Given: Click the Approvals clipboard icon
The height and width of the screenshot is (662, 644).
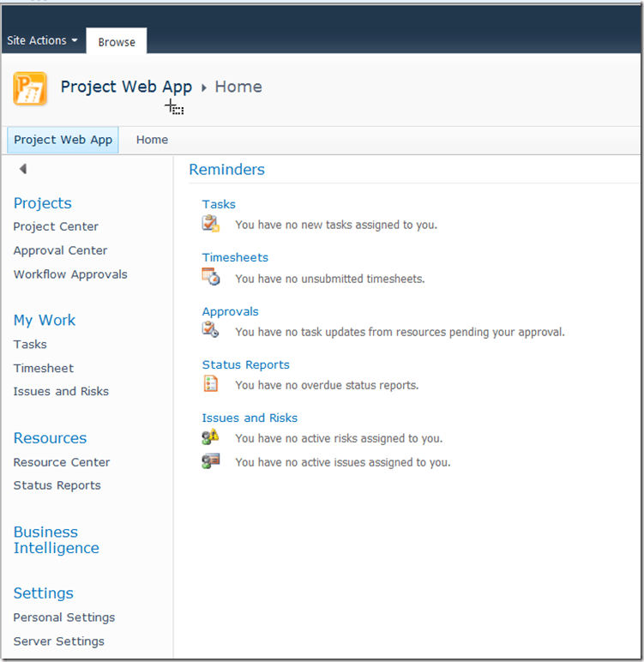Looking at the screenshot, I should [210, 330].
